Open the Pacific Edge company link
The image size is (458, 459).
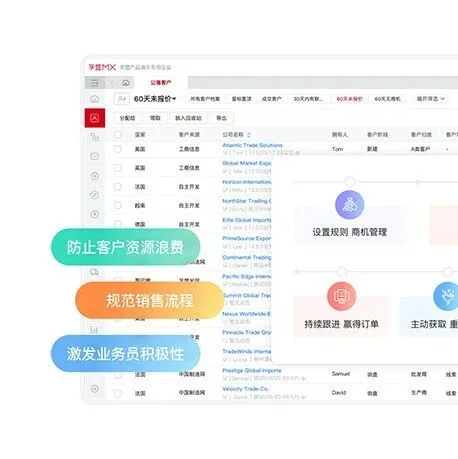point(247,277)
